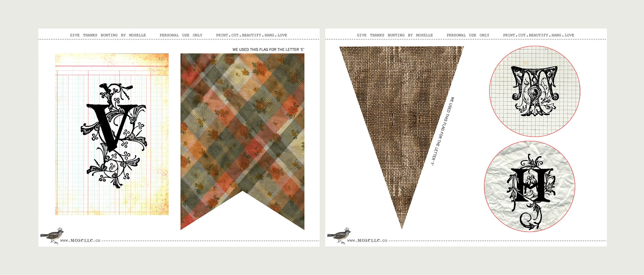Open www.moselle.co link on right page
This screenshot has height=275, width=644.
367,240
